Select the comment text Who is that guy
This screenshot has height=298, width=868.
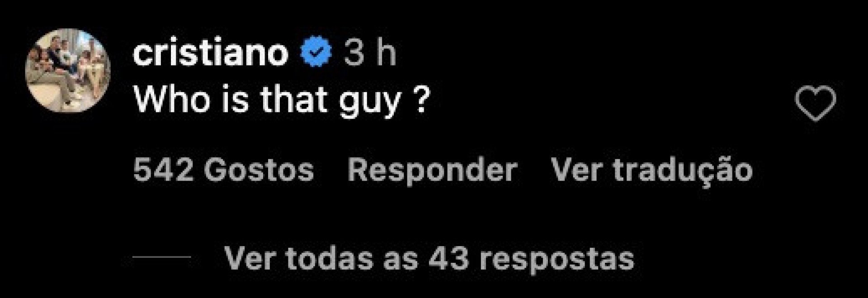click(280, 100)
